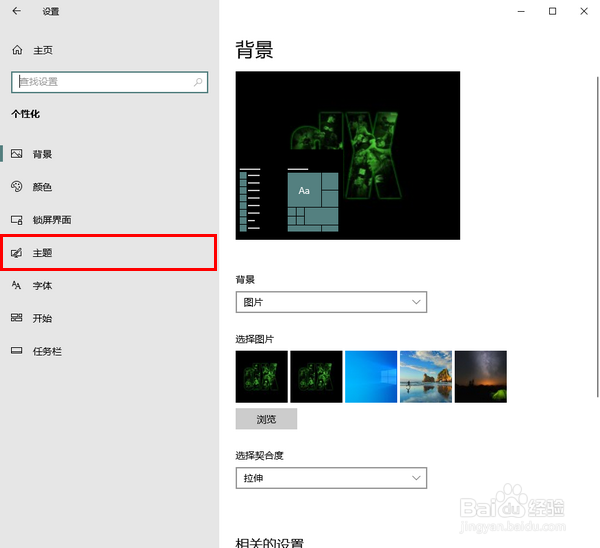Select 背景 in the sidebar
The height and width of the screenshot is (548, 600).
tap(109, 154)
